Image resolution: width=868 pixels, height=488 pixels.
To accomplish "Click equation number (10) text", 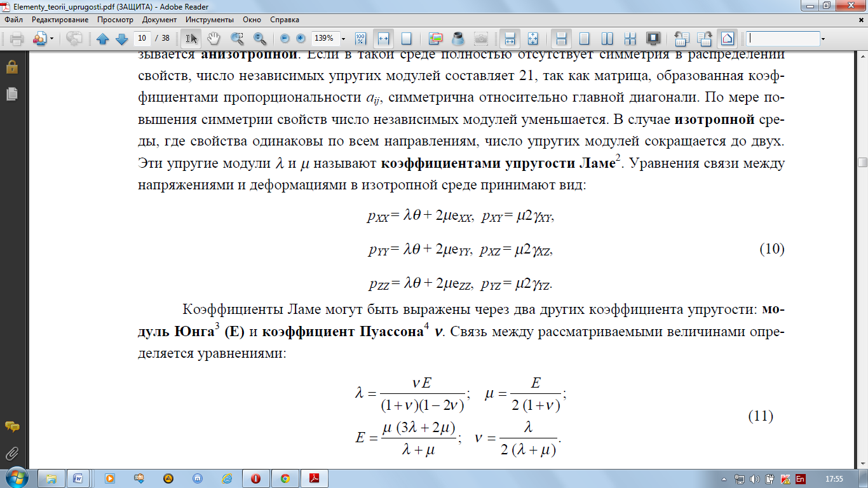I will click(772, 249).
